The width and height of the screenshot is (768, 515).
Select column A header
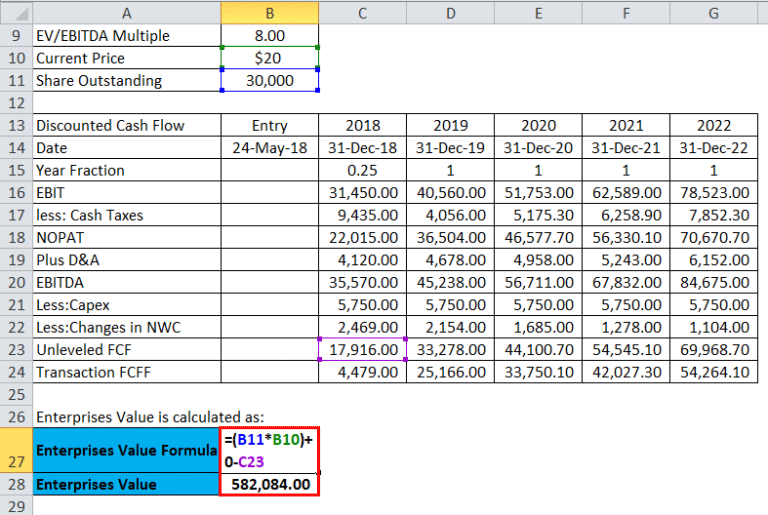127,13
